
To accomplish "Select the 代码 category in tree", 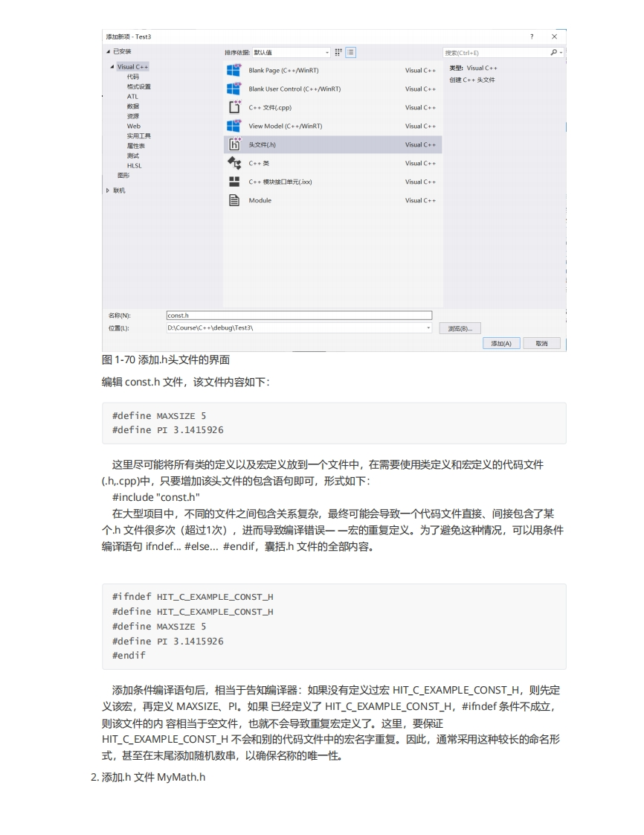I will point(132,77).
